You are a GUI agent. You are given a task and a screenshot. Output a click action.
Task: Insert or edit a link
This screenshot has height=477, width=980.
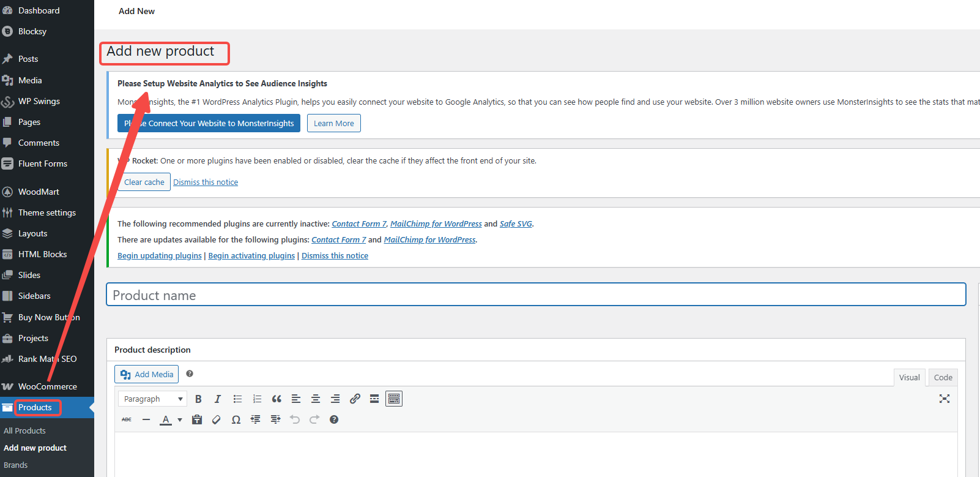coord(355,399)
